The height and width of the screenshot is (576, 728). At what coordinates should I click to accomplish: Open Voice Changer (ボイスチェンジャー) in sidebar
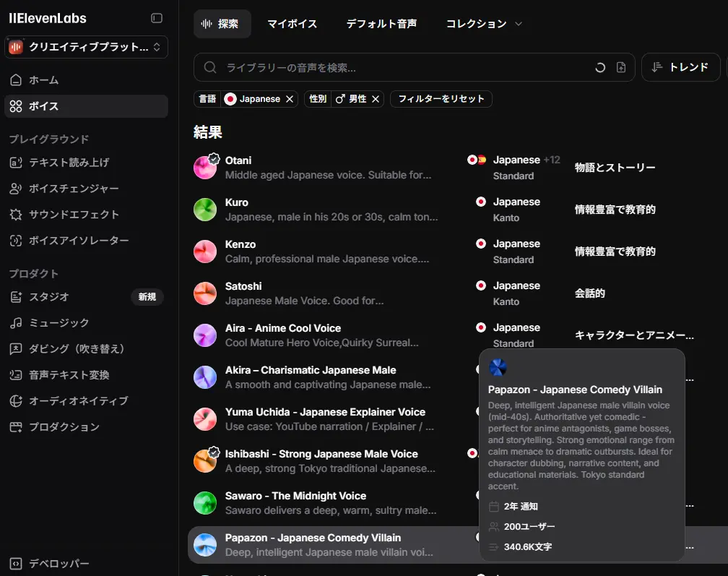pos(74,189)
